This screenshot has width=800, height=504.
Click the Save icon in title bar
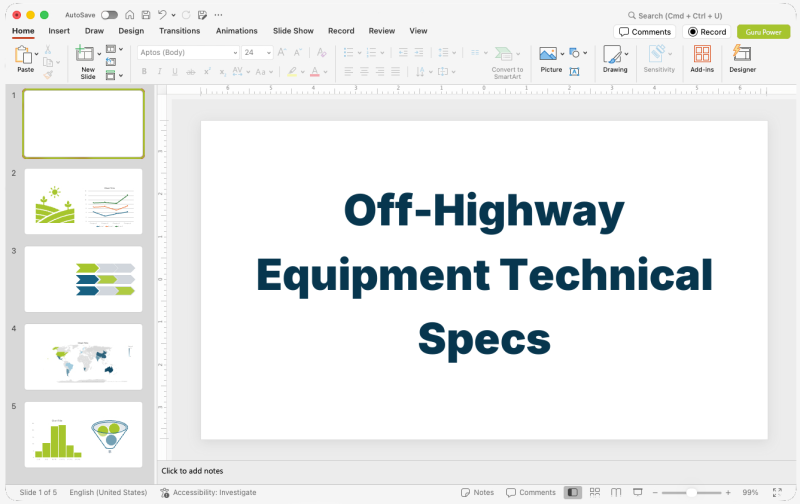146,15
